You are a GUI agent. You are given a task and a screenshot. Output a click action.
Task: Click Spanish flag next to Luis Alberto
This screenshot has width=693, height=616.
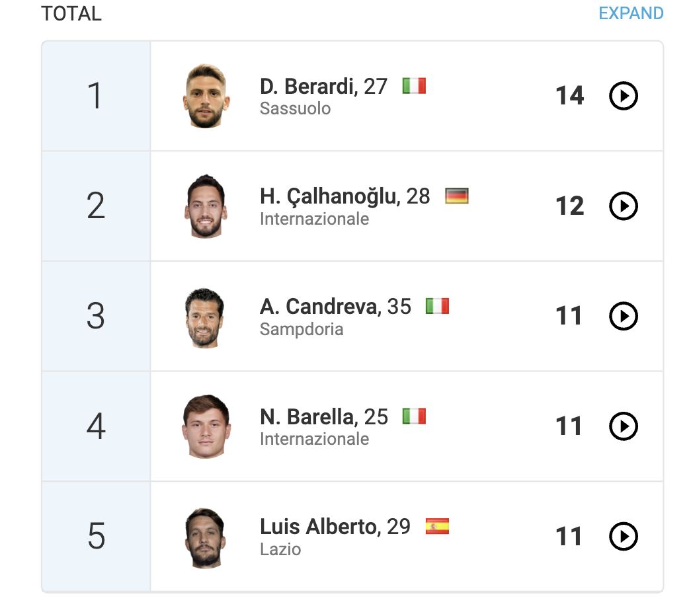(437, 526)
